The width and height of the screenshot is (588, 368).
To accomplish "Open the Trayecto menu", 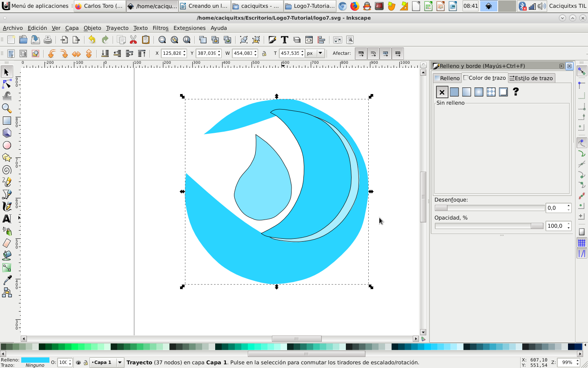I will click(x=117, y=28).
